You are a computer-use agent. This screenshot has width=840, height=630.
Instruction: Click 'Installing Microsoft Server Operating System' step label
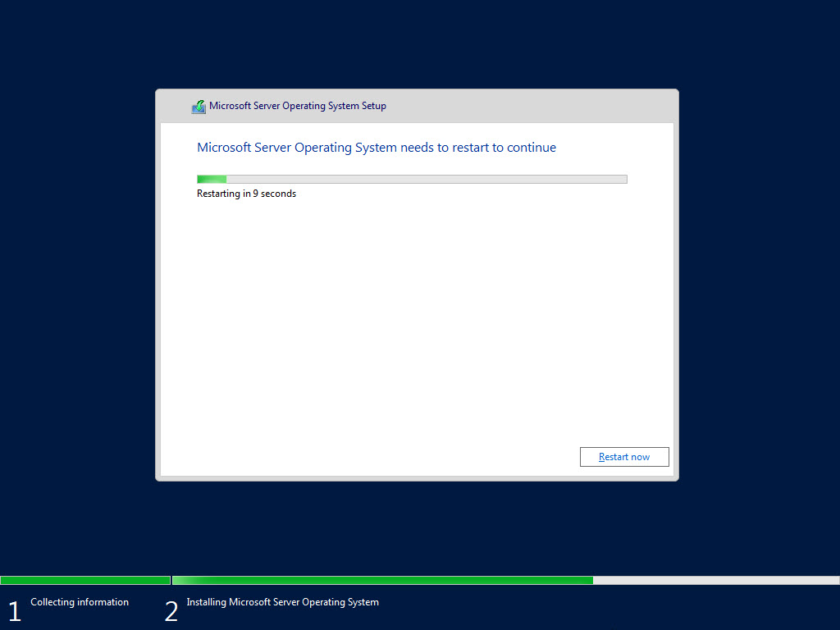pyautogui.click(x=283, y=602)
